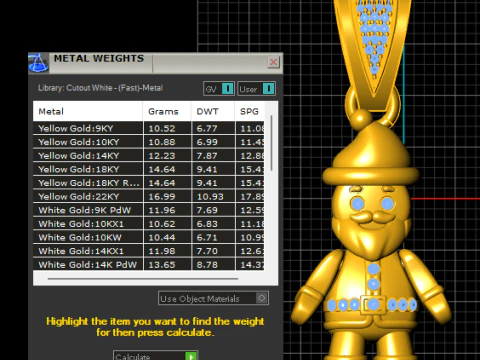Select the White Gold:14K PdW row
Image resolution: width=480 pixels, height=360 pixels.
pyautogui.click(x=149, y=264)
